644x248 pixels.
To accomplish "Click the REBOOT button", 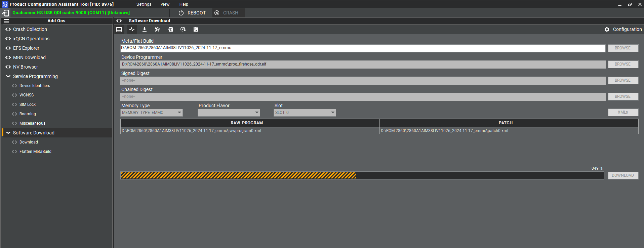I will click(x=192, y=13).
